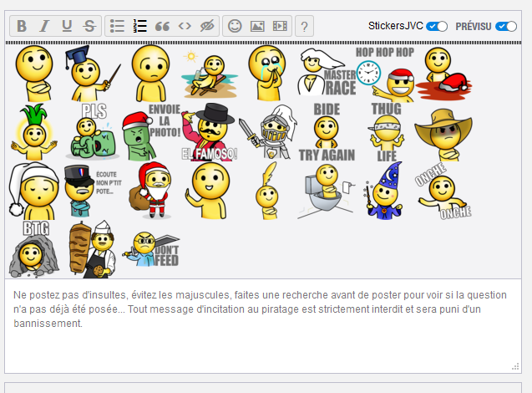The width and height of the screenshot is (532, 393).
Task: Insert a video via film icon
Action: pos(280,26)
